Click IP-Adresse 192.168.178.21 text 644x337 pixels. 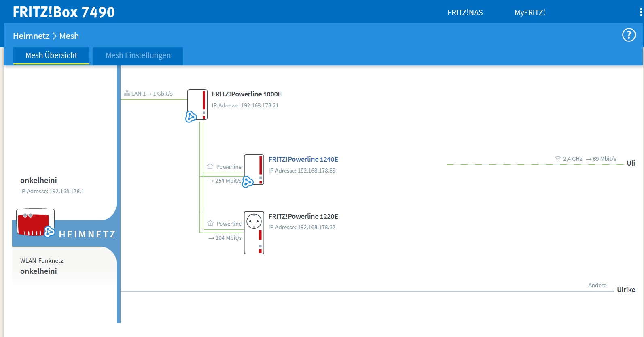[x=245, y=105]
